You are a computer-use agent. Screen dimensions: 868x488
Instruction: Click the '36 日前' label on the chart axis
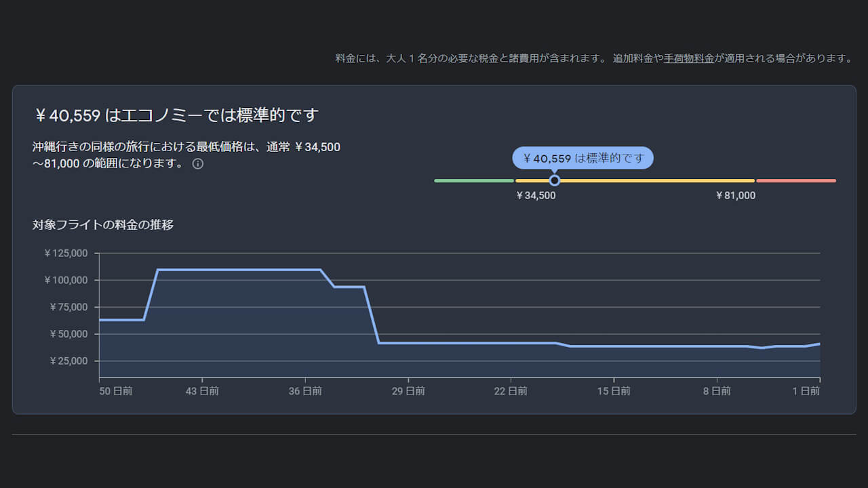point(305,391)
